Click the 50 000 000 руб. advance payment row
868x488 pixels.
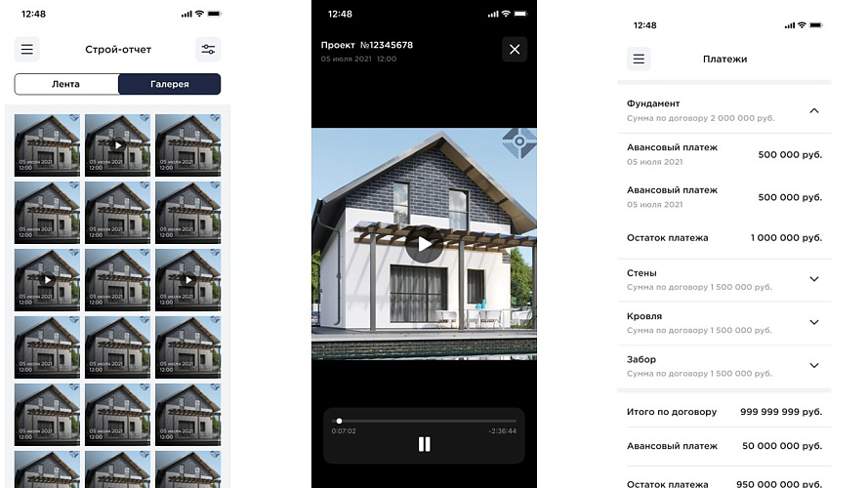[724, 446]
